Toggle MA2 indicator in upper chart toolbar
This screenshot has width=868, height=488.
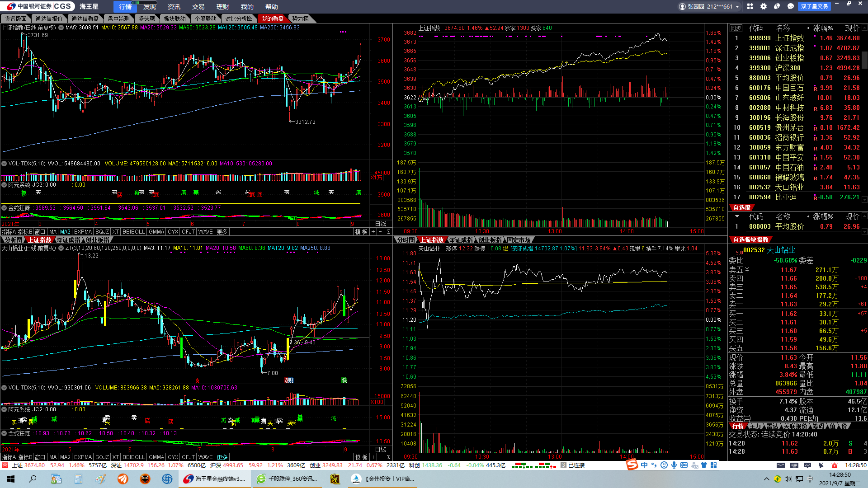tap(65, 232)
